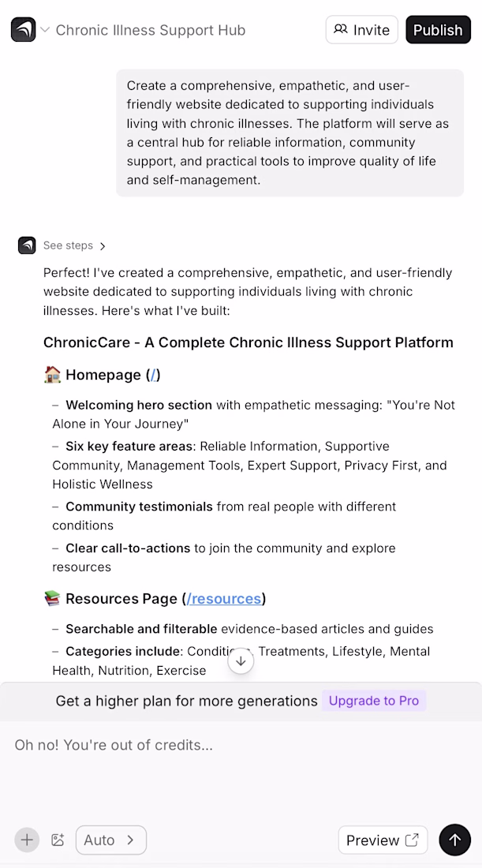Click the app logo in the header
This screenshot has width=482, height=868.
tap(23, 30)
